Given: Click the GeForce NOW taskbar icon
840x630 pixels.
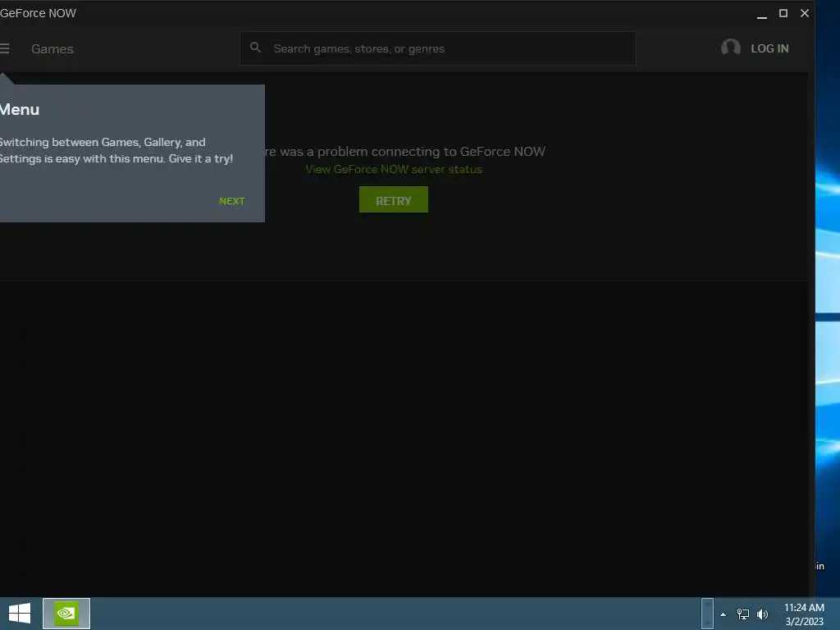Looking at the screenshot, I should pyautogui.click(x=66, y=614).
